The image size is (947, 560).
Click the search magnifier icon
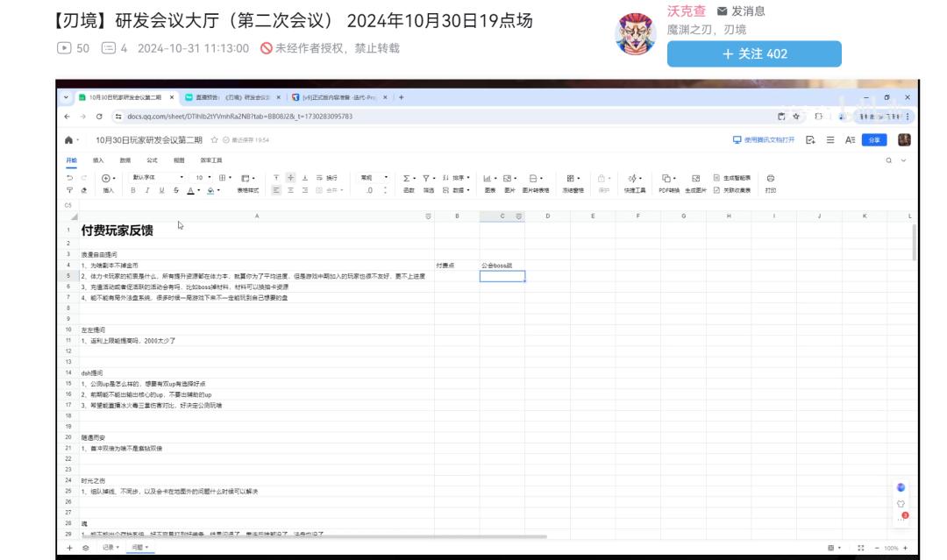point(888,160)
